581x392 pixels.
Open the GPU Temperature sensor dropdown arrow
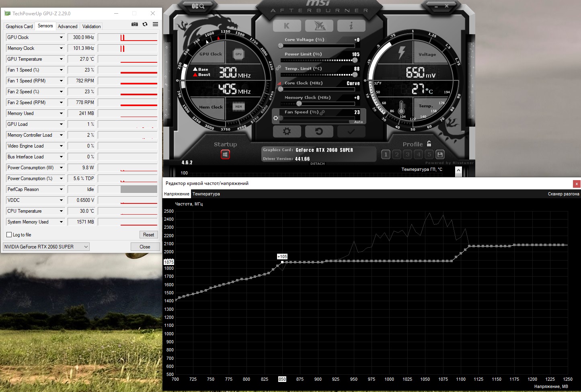[x=61, y=59]
